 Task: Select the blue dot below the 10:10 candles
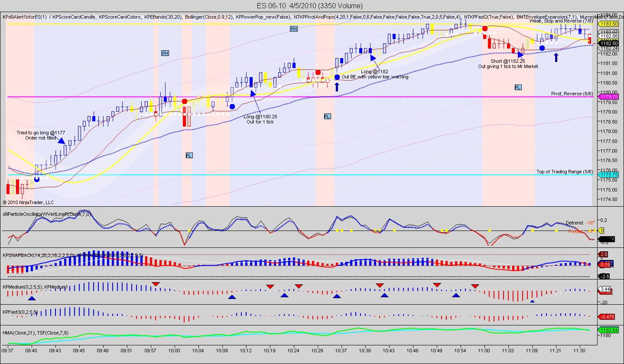point(232,106)
